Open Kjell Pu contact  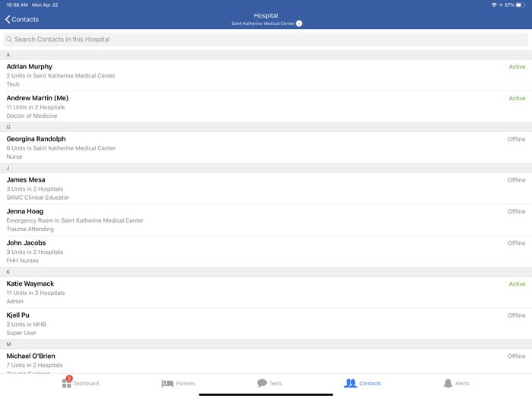[266, 324]
